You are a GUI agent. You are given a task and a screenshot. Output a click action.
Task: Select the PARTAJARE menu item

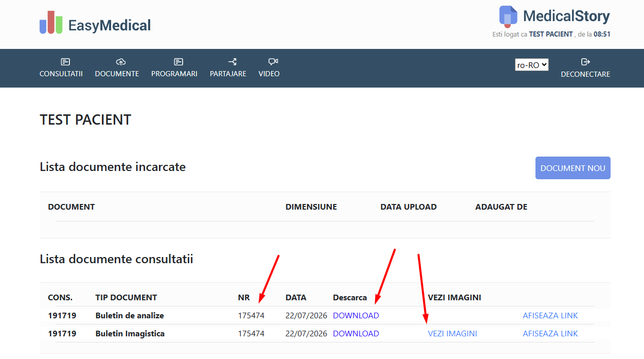pos(228,74)
